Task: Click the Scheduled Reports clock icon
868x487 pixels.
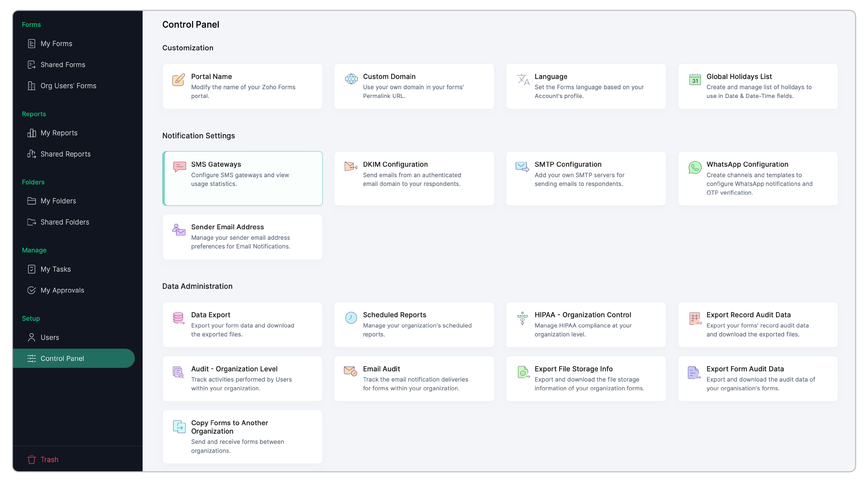Action: coord(351,318)
